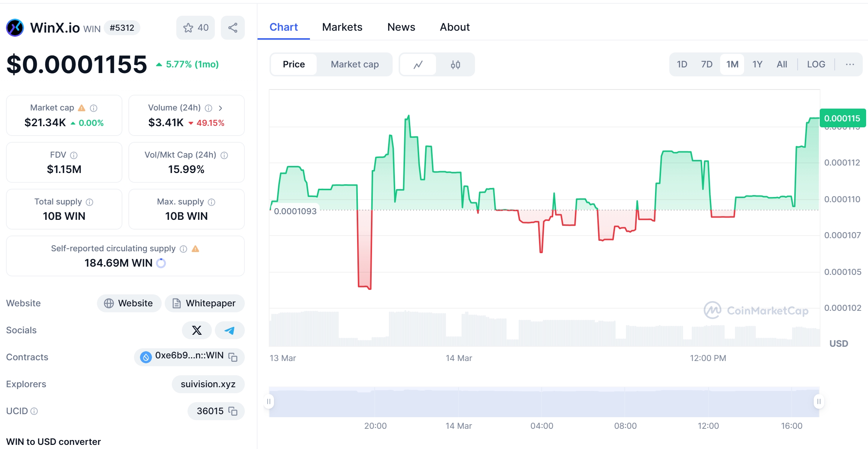The image size is (868, 449).
Task: Click Market cap warning triangle icon
Action: click(82, 108)
